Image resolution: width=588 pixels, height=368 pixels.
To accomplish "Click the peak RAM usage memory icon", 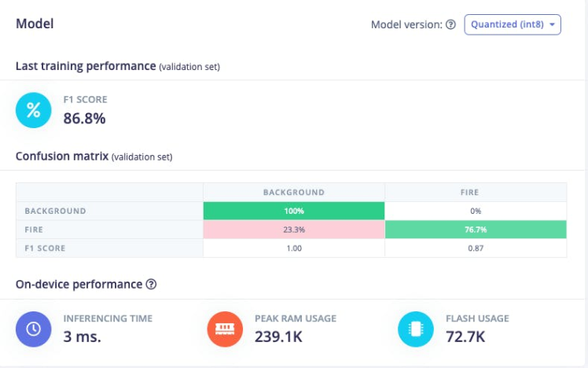I will [x=225, y=328].
